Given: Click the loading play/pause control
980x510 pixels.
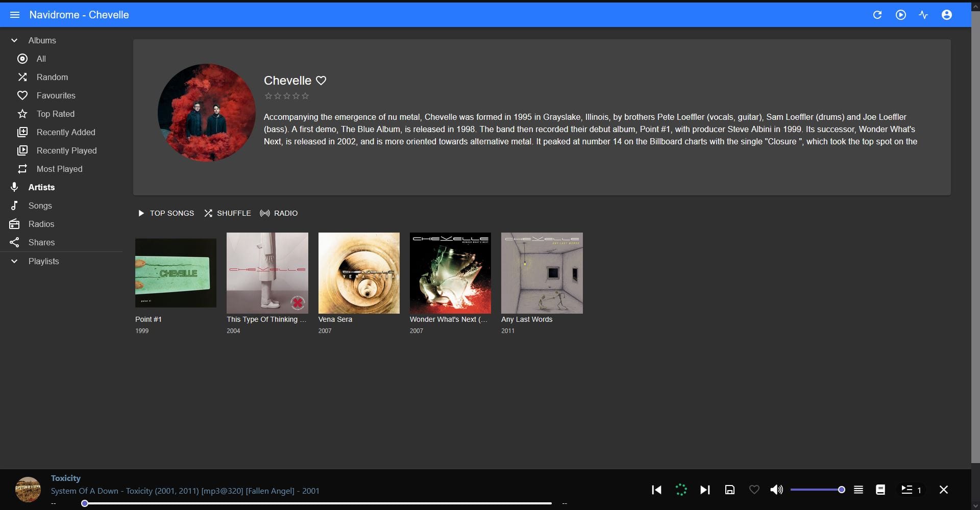Looking at the screenshot, I should (681, 490).
